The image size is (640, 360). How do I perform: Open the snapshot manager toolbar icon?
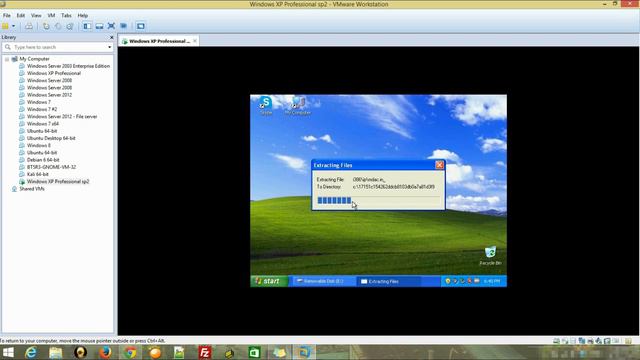tap(70, 26)
